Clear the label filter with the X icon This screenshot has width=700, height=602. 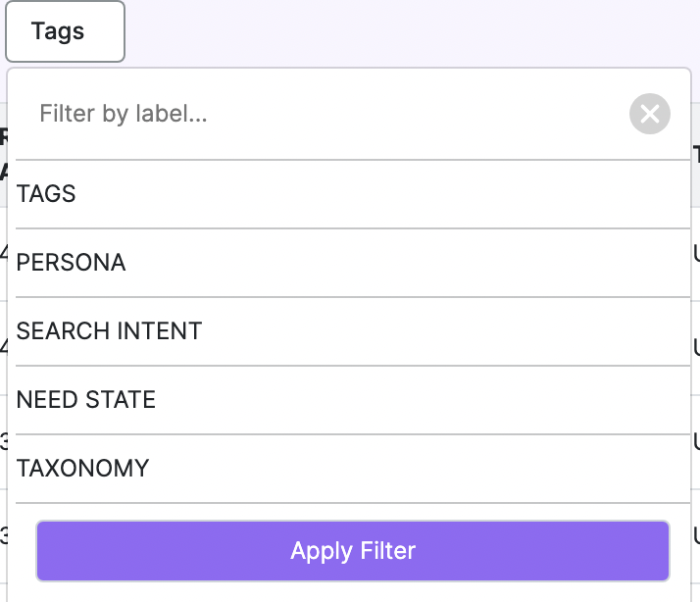[x=650, y=114]
